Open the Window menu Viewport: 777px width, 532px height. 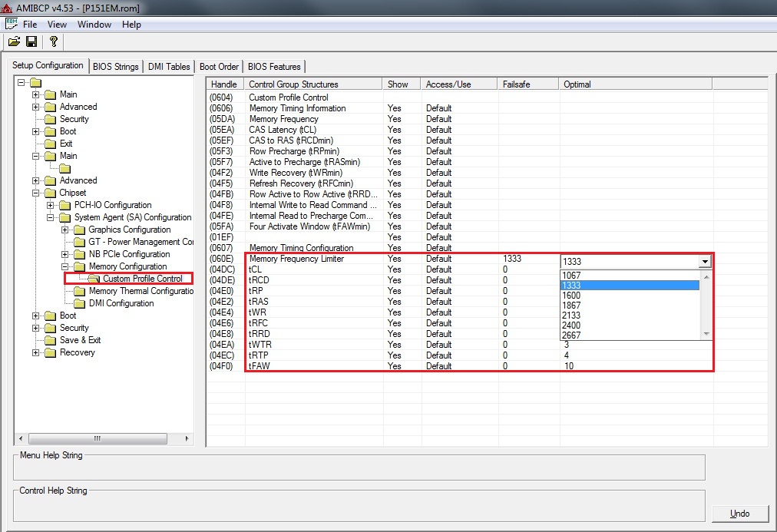click(x=94, y=25)
